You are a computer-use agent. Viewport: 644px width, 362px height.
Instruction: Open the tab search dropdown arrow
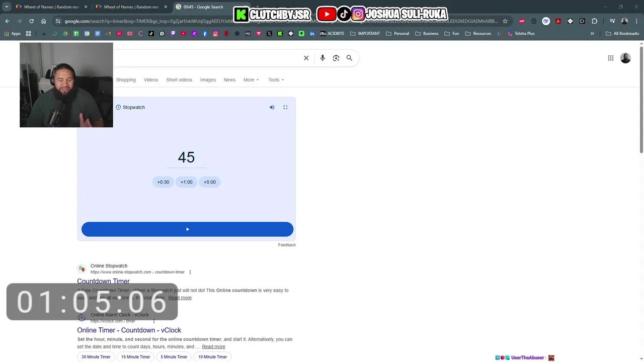coord(7,7)
